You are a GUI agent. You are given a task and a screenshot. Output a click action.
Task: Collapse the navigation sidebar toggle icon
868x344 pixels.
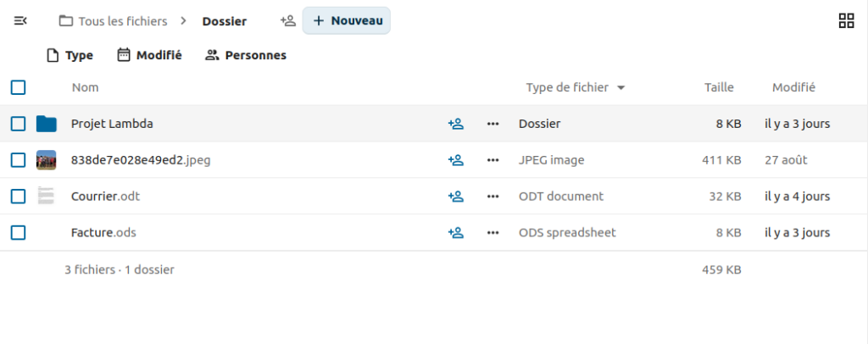[21, 20]
